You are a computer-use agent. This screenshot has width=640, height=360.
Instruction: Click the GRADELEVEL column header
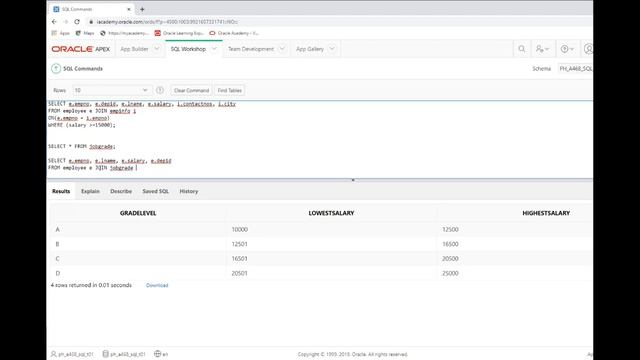click(x=138, y=213)
